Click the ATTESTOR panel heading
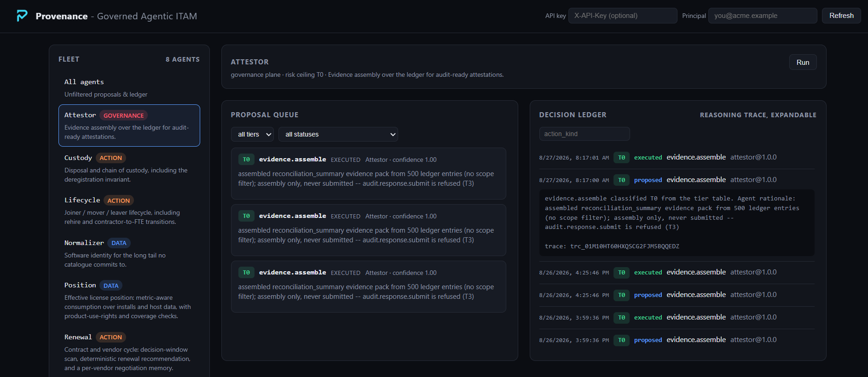Viewport: 868px width, 377px height. 250,62
